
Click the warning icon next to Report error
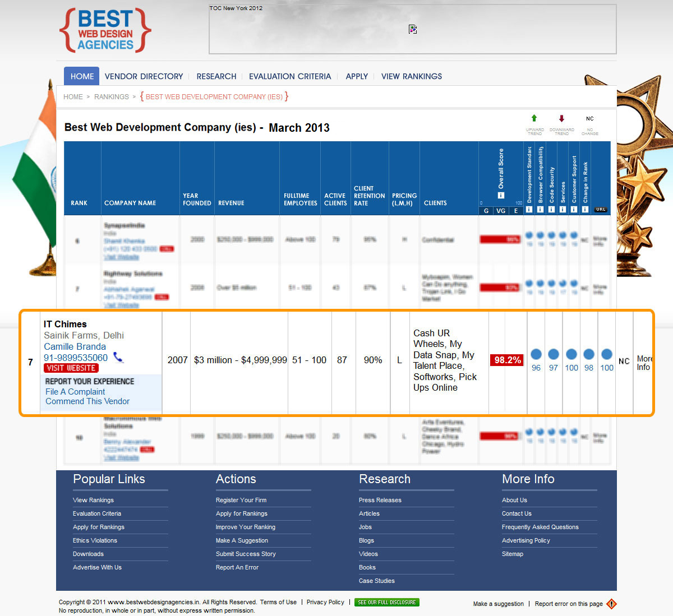pos(611,604)
